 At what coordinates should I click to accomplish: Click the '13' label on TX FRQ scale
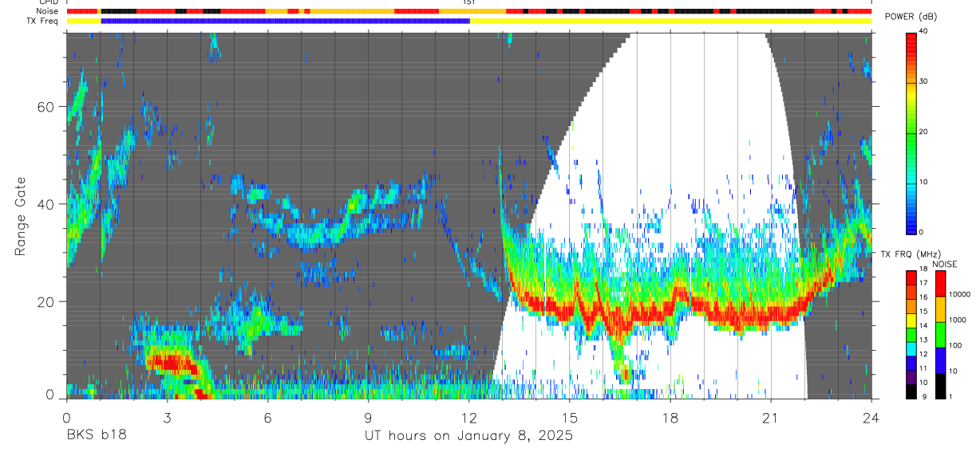click(923, 340)
